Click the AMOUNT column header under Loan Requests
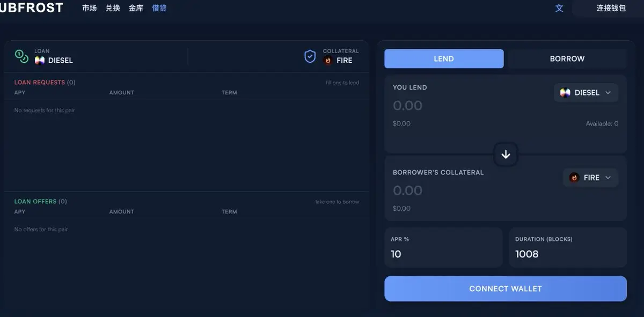Screen dimensions: 644x317 pos(122,93)
